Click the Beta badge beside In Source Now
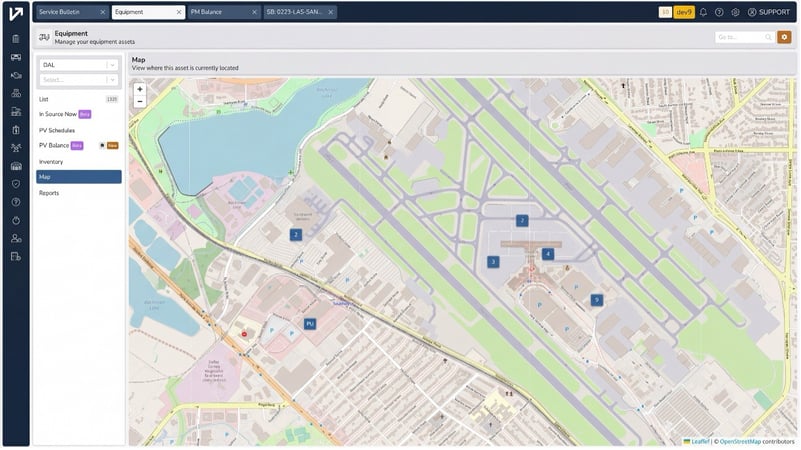Viewport: 801px width, 450px height. pos(85,114)
